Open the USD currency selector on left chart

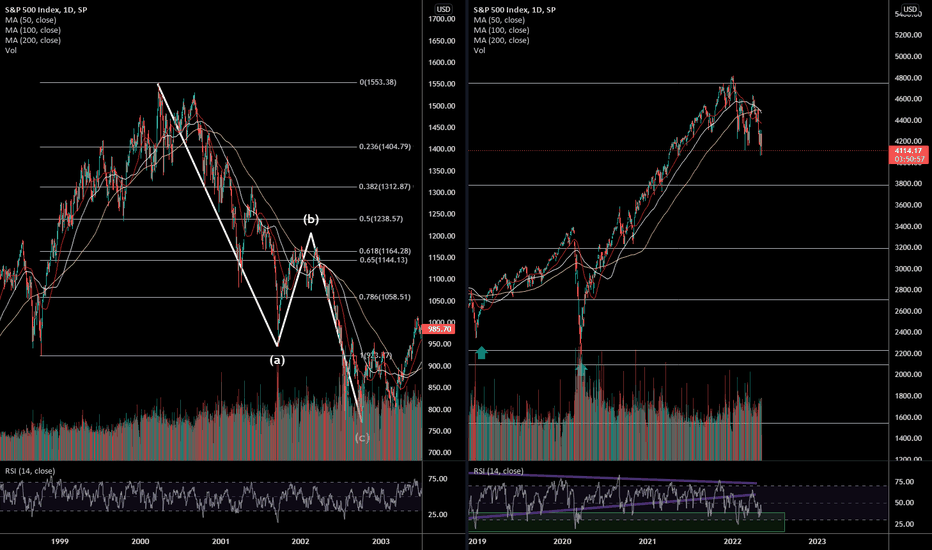(443, 9)
